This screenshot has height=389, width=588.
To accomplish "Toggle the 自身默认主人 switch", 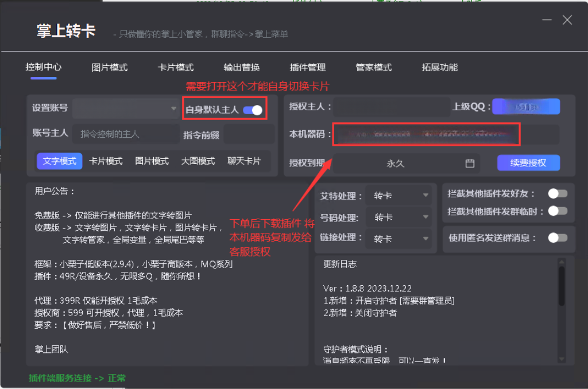I will click(253, 110).
